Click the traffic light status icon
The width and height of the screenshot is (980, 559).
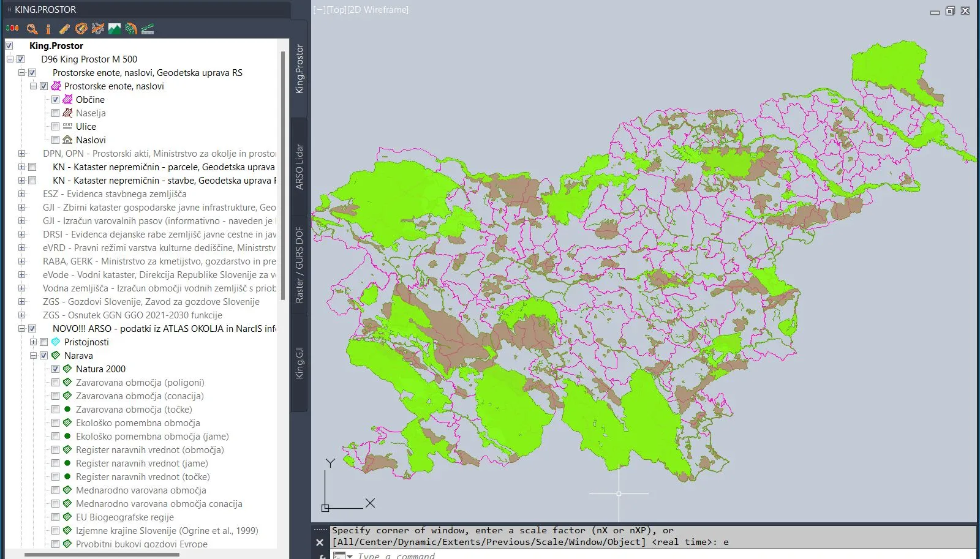[12, 29]
